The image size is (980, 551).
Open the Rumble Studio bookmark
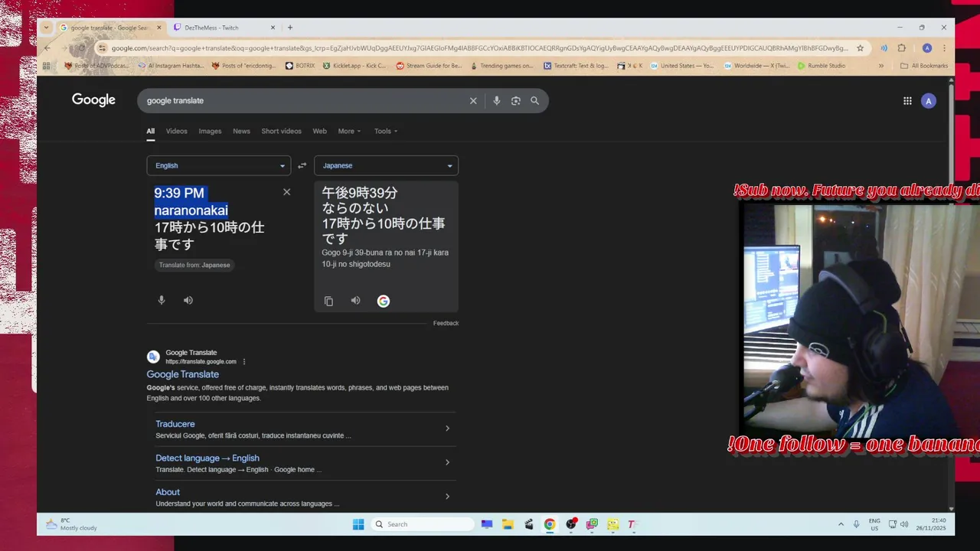coord(822,66)
